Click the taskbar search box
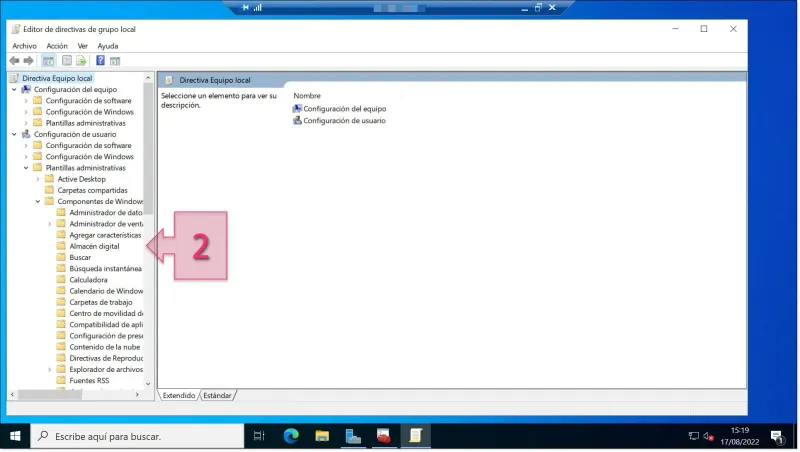Viewport: 800px width, 452px height. pyautogui.click(x=137, y=436)
